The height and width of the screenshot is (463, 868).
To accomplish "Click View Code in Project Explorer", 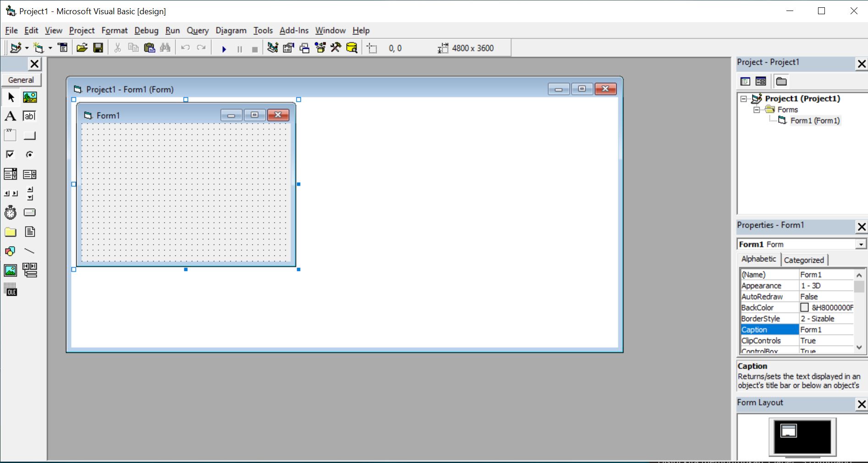I will point(745,81).
